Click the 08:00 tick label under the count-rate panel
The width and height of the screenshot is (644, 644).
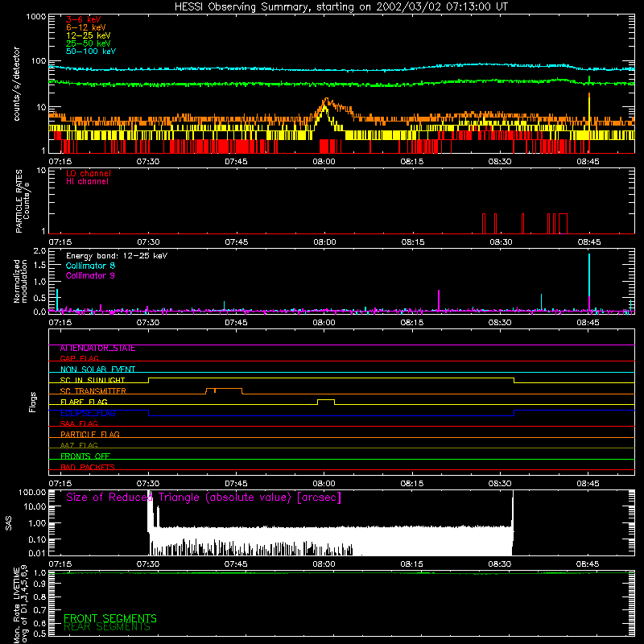coord(324,162)
